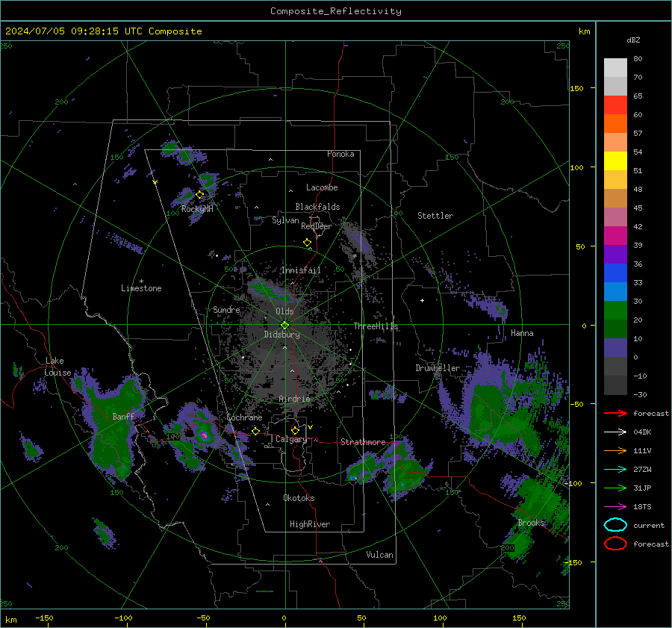Click the Drumheller label
Screen dimensions: 672x628
pos(438,368)
